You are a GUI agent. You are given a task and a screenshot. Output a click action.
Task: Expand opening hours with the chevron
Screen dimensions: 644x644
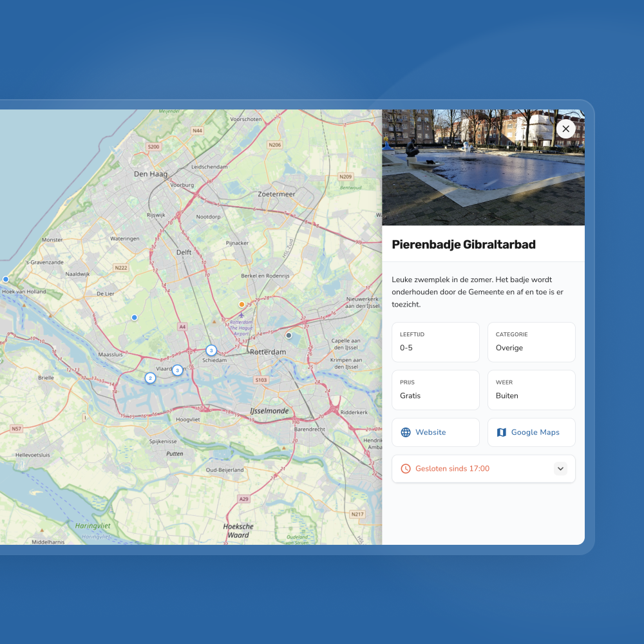560,469
